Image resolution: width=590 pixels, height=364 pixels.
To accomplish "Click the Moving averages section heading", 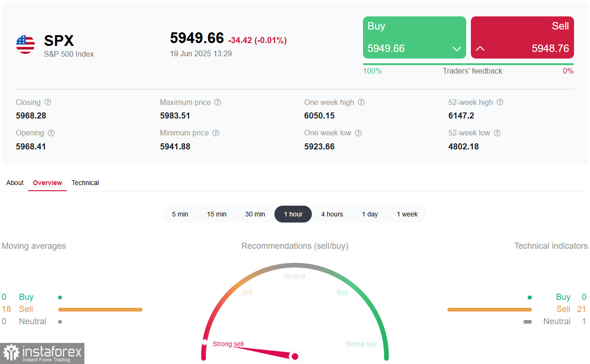I will pos(34,246).
